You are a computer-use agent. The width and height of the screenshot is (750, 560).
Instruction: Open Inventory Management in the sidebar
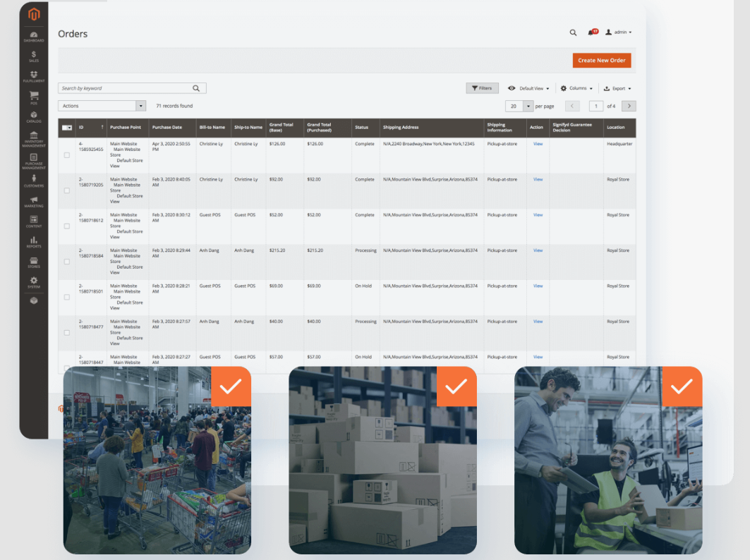point(33,139)
